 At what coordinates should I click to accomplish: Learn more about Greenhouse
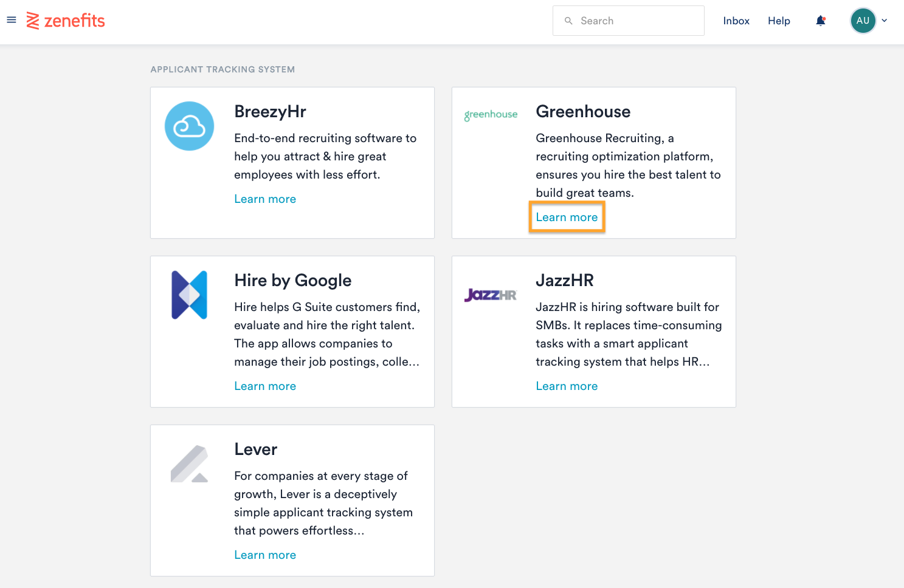pyautogui.click(x=567, y=217)
